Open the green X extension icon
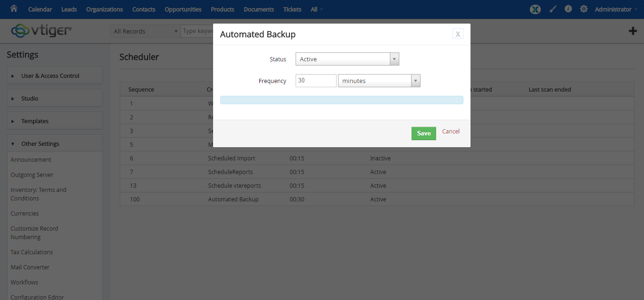Viewport: 644px width, 300px height. coord(535,9)
